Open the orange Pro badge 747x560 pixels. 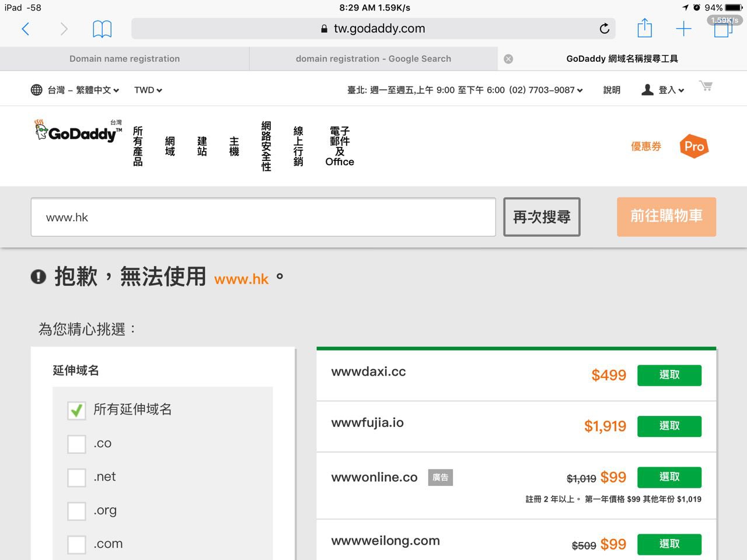[694, 146]
